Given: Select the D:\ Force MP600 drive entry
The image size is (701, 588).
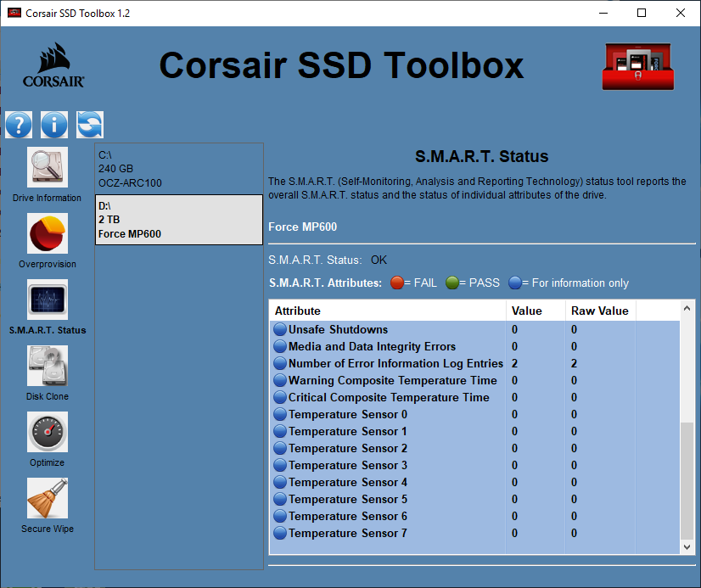Looking at the screenshot, I should 178,219.
